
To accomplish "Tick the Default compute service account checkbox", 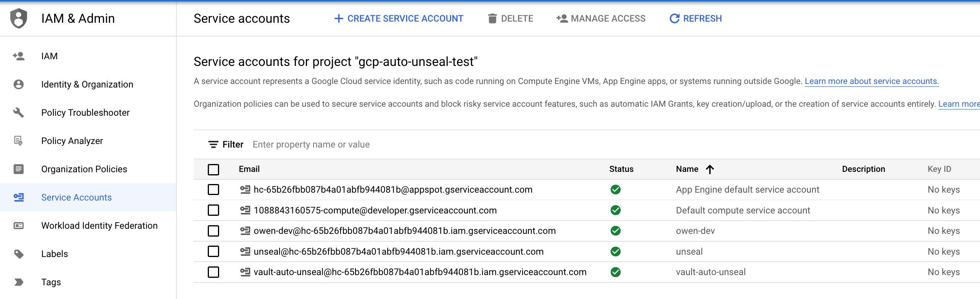I will tap(213, 210).
